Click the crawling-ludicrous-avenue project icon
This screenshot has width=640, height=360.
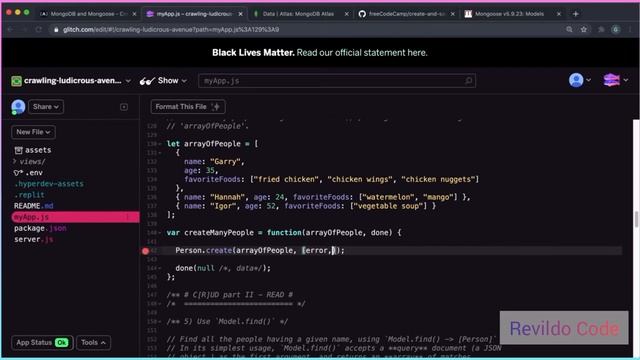pos(16,81)
